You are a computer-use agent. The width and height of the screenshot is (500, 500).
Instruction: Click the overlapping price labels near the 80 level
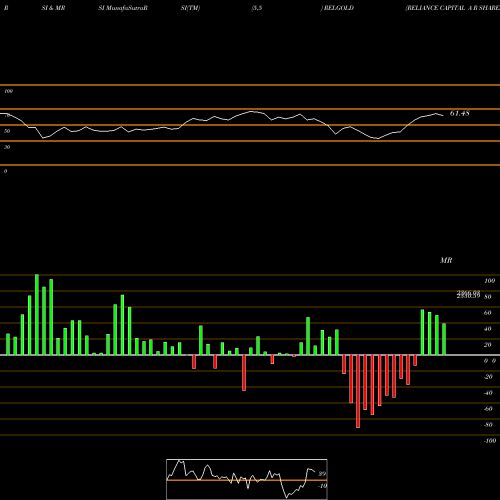468,294
